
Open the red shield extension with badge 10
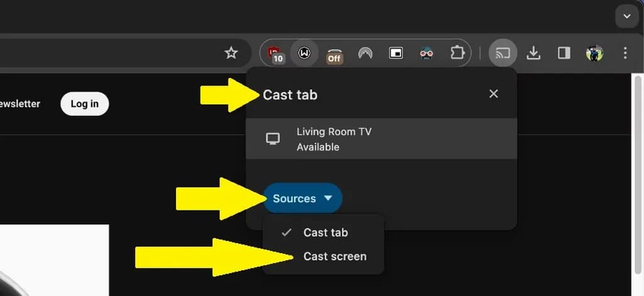275,53
